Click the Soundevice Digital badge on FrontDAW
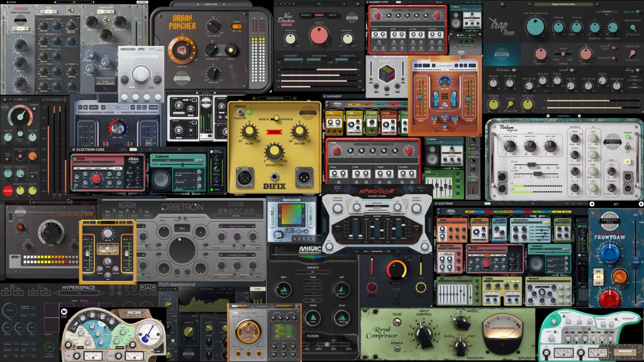This screenshot has width=644, height=362. (x=609, y=221)
